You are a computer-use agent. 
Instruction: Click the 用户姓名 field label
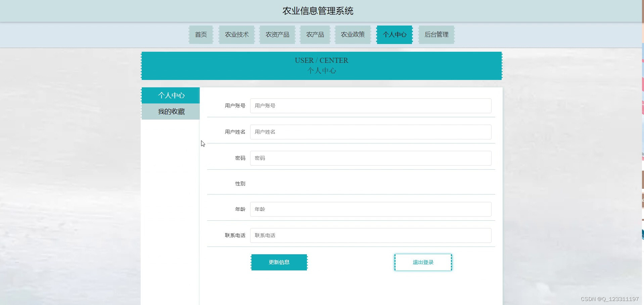[x=235, y=132]
